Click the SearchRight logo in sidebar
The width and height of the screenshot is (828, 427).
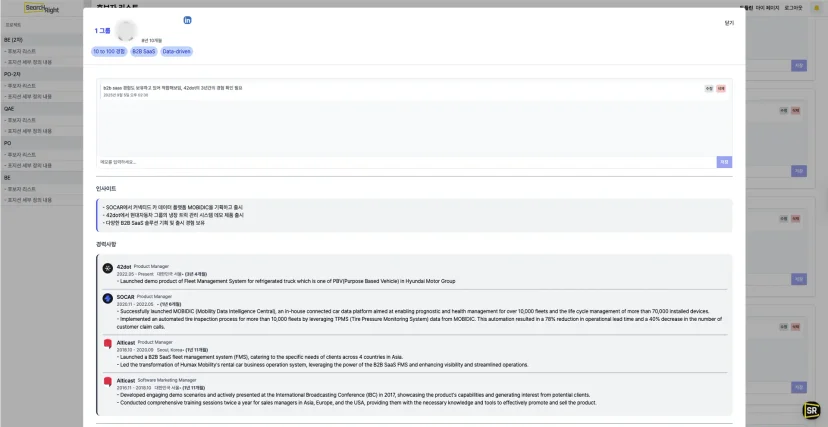tap(42, 8)
